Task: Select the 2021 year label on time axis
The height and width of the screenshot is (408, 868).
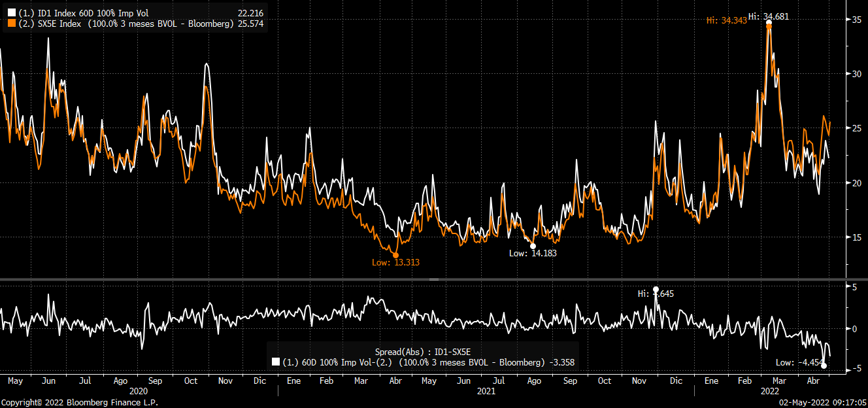Action: [x=485, y=391]
